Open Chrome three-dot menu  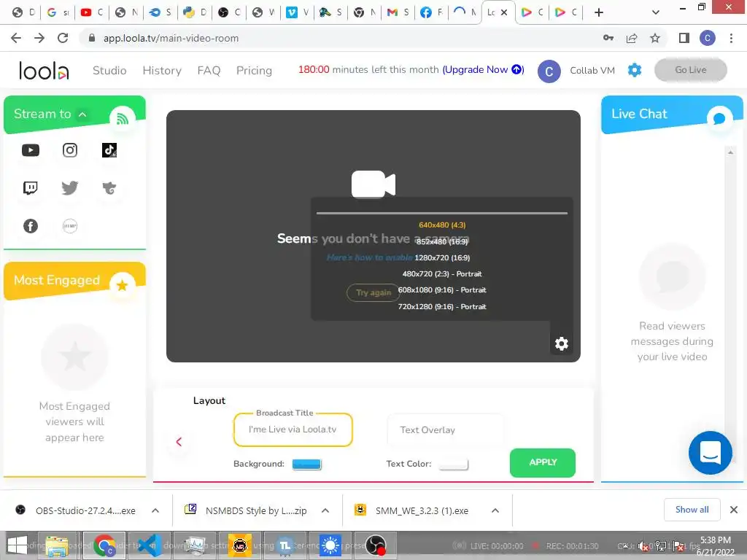tap(731, 38)
